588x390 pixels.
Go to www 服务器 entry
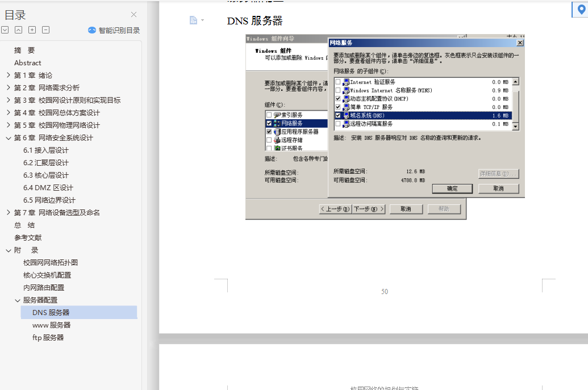point(51,325)
